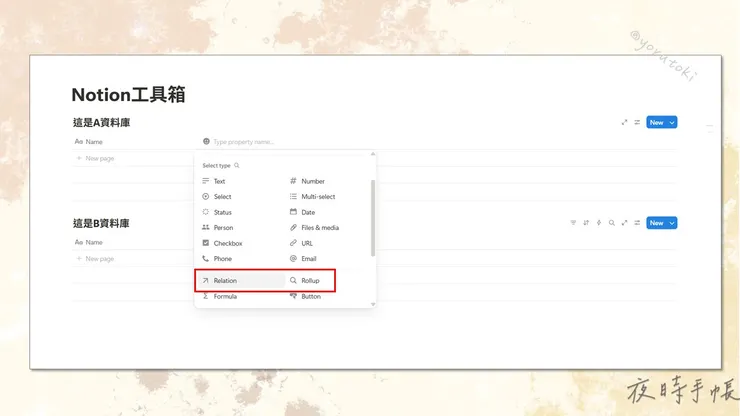Screen dimensions: 740x416
Task: Click scroll down arrow in type list
Action: click(x=373, y=305)
